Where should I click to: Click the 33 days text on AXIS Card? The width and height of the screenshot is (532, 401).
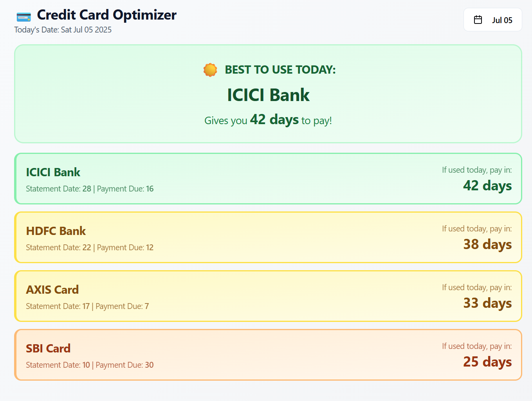pos(487,303)
